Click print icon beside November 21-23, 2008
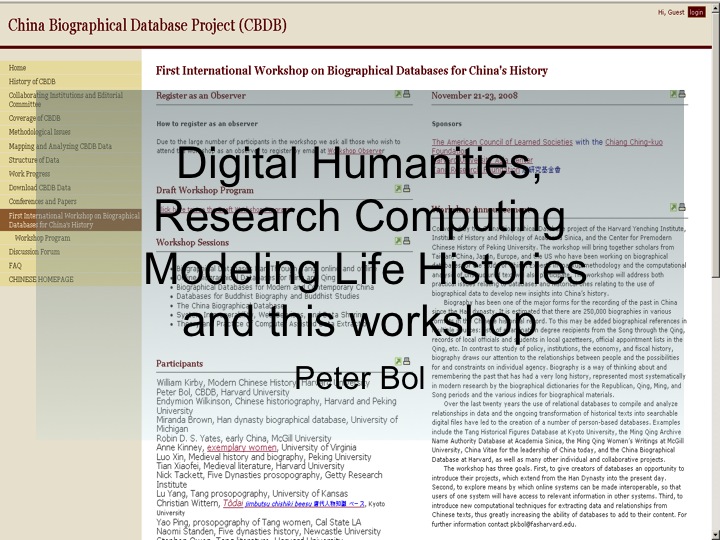The width and height of the screenshot is (720, 540). point(682,94)
